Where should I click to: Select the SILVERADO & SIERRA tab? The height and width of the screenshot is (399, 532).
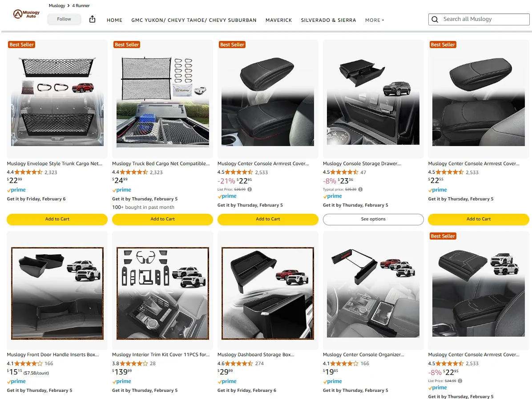click(x=328, y=20)
